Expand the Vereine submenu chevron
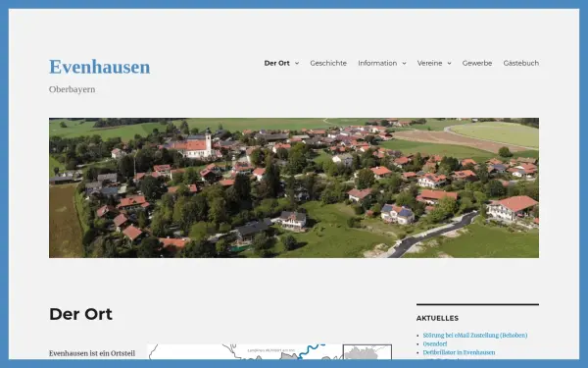This screenshot has width=588, height=368. [x=449, y=63]
